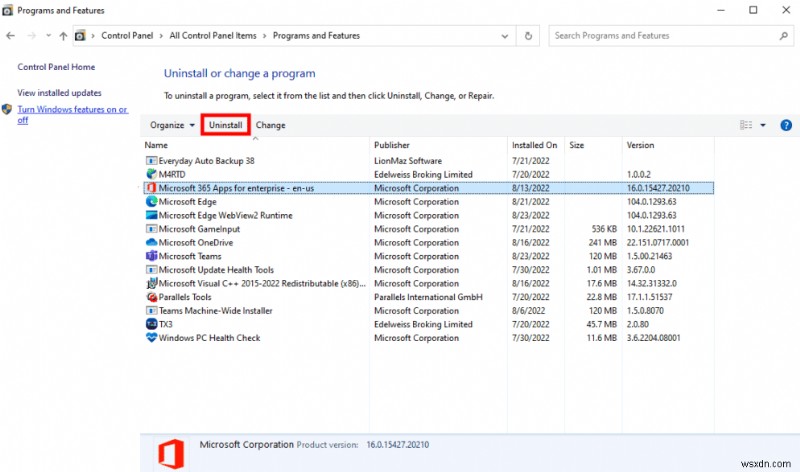The width and height of the screenshot is (800, 472).
Task: Click the Microsoft Teams icon in list
Action: (151, 256)
